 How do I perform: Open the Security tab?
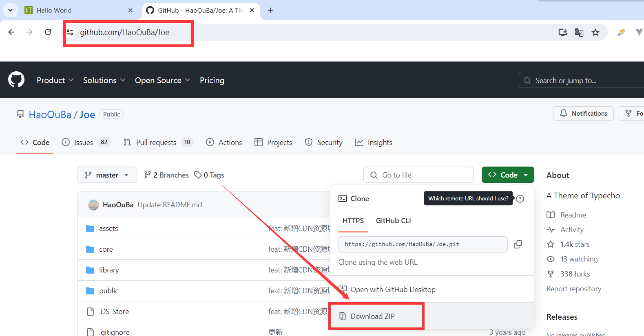(x=324, y=143)
